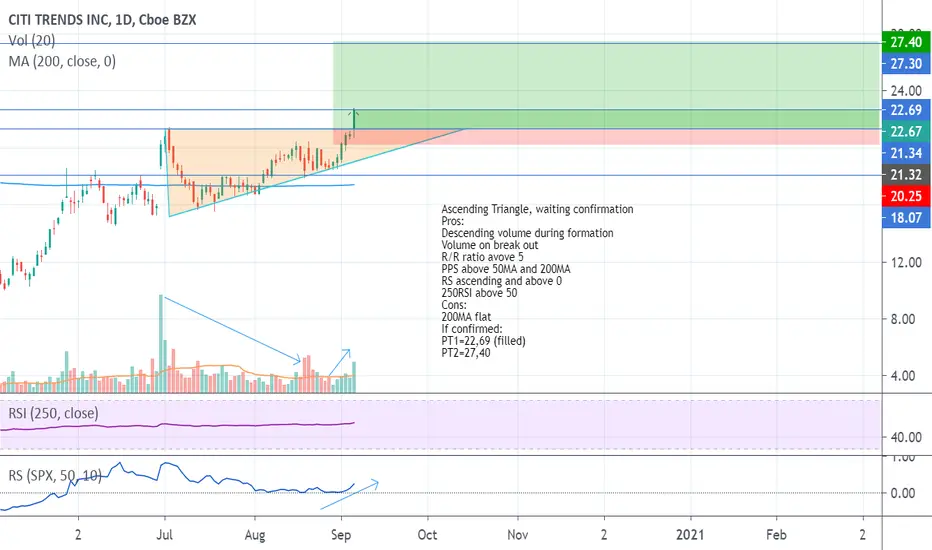This screenshot has height=550, width=932.
Task: Click the Sep label on time axis
Action: [341, 535]
